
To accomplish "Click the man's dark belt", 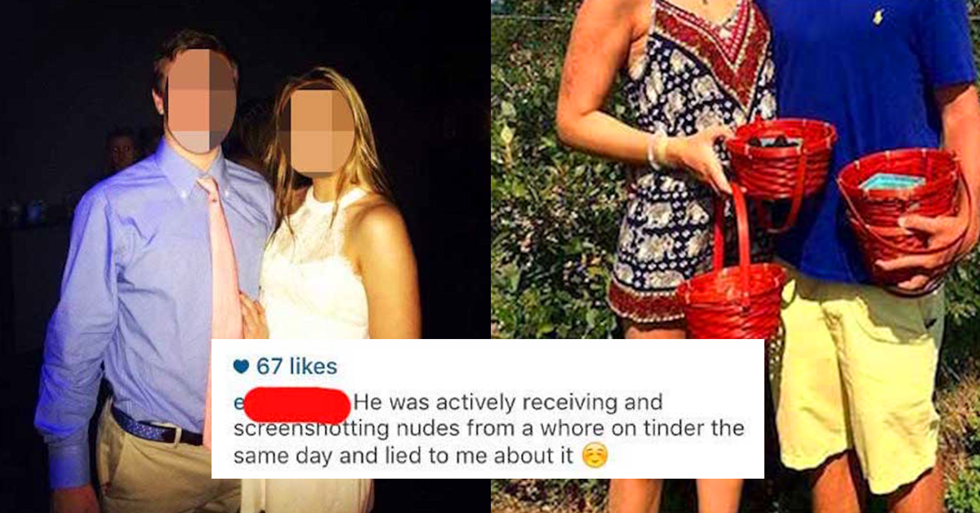I will coord(158,427).
